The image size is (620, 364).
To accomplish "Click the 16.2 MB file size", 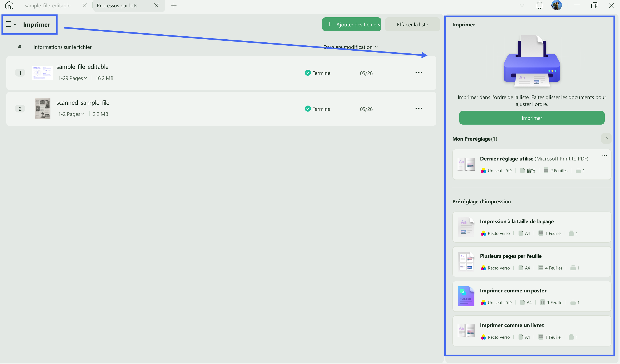I will 104,78.
